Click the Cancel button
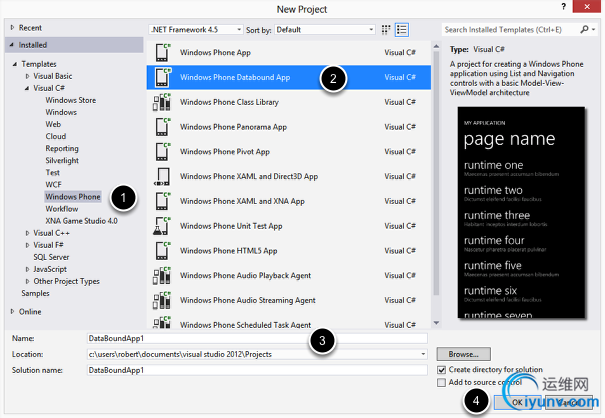 pyautogui.click(x=569, y=402)
